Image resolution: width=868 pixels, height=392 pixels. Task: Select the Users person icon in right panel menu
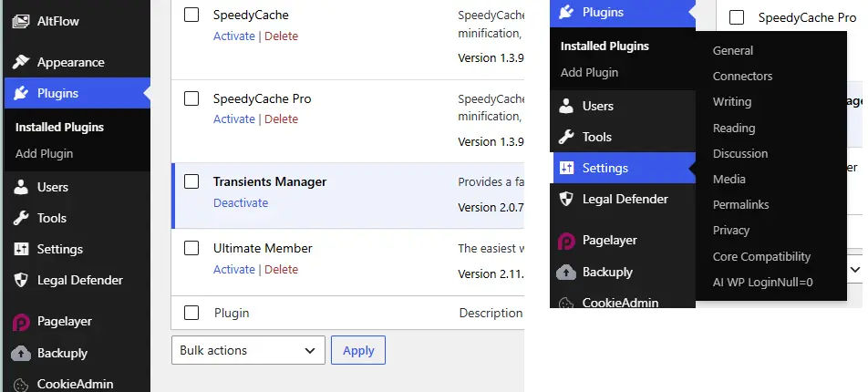tap(566, 106)
